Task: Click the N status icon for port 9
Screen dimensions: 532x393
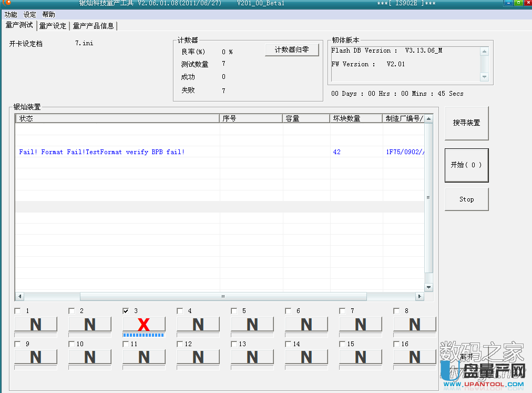Action: pyautogui.click(x=35, y=357)
